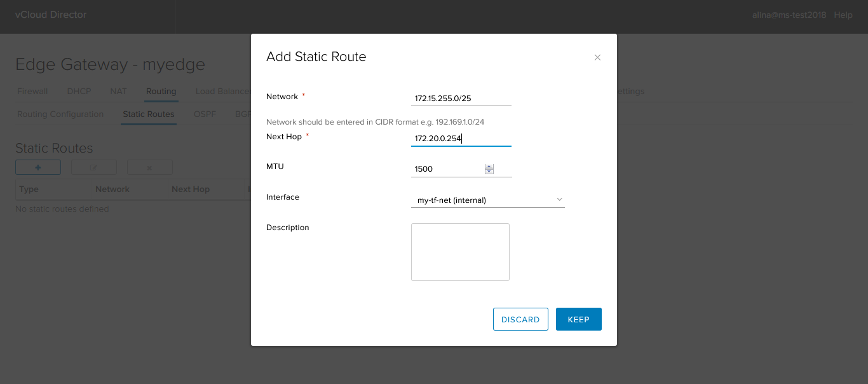Switch to the Firewall tab
This screenshot has width=868, height=384.
coord(32,92)
